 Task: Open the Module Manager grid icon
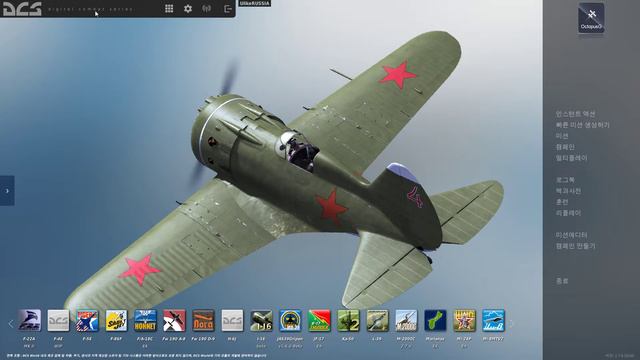(x=169, y=9)
